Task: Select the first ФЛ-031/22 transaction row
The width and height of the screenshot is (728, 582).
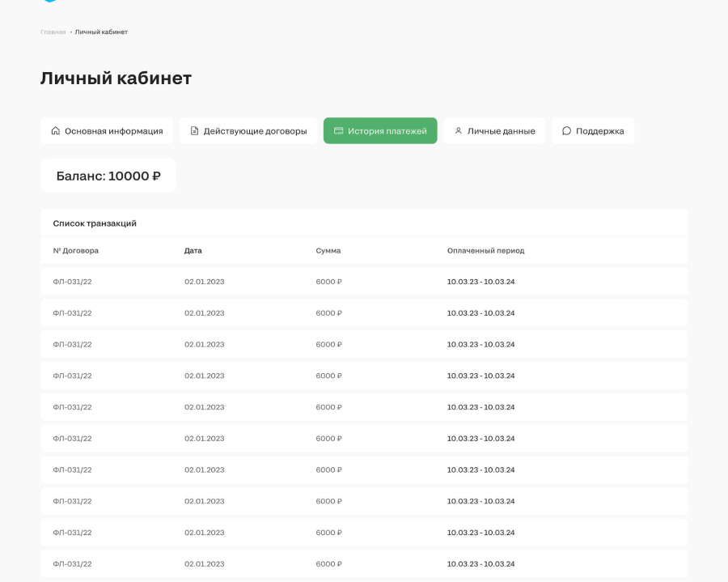Action: click(365, 282)
